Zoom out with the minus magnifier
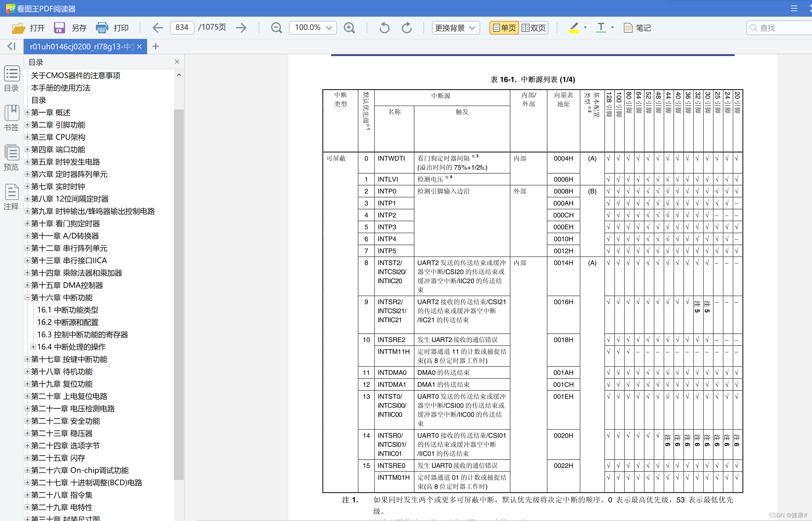Image resolution: width=812 pixels, height=521 pixels. 276,28
